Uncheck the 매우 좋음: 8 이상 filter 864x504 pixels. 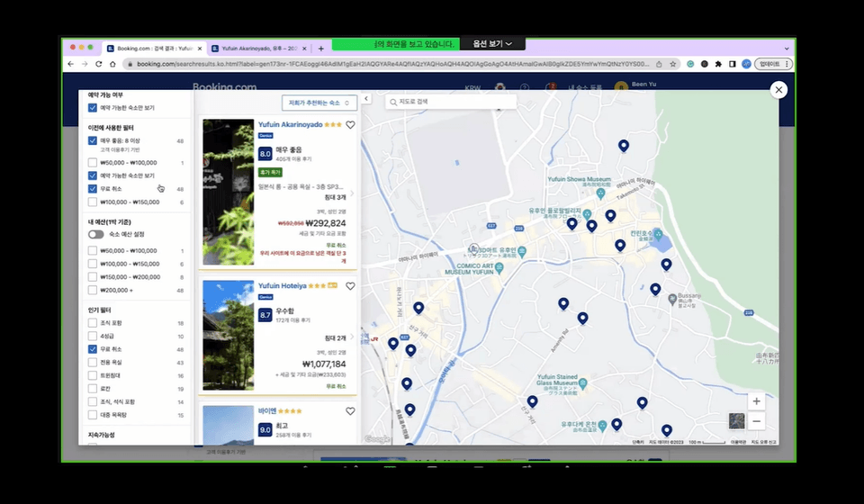[x=93, y=141]
